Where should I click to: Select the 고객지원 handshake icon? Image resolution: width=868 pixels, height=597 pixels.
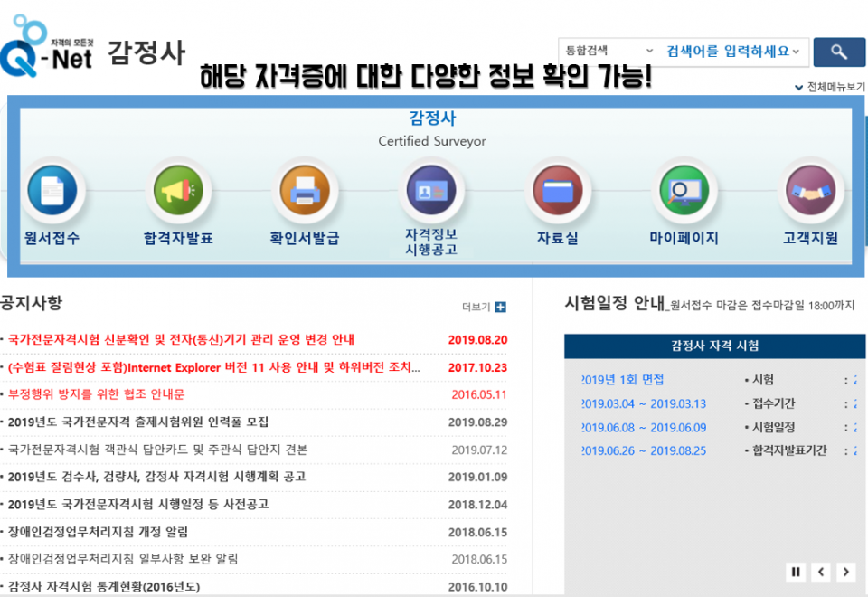[x=810, y=191]
